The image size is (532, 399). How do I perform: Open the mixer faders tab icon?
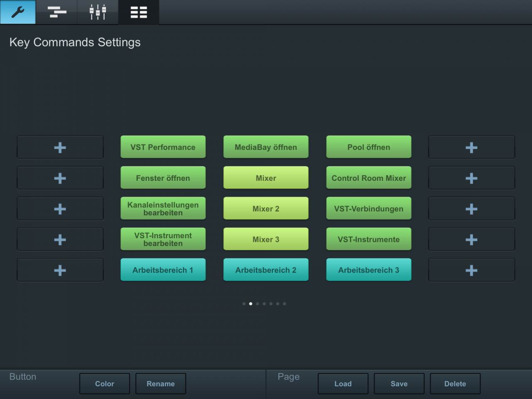coord(98,12)
